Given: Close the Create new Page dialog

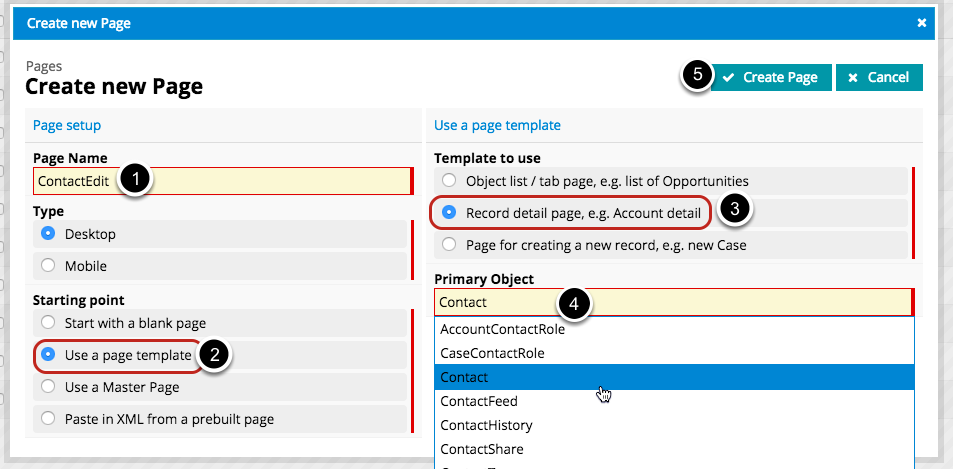Looking at the screenshot, I should [x=921, y=22].
